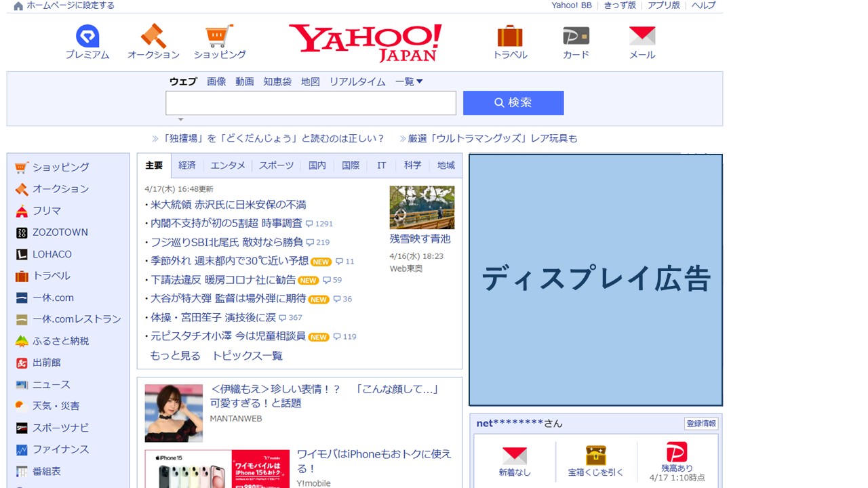Open 出前館 in the sidebar
Image resolution: width=868 pixels, height=488 pixels.
47,363
